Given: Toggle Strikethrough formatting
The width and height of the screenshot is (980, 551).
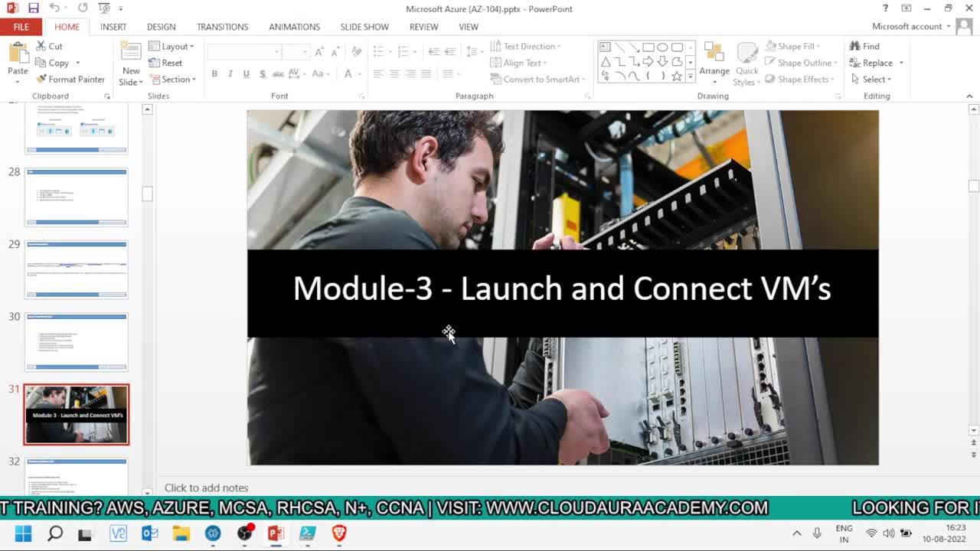Looking at the screenshot, I should (x=278, y=73).
